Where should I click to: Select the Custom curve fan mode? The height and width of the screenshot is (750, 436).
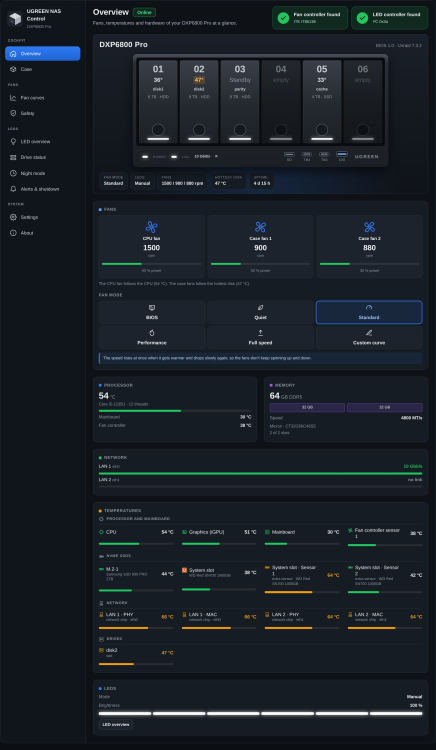click(x=369, y=338)
